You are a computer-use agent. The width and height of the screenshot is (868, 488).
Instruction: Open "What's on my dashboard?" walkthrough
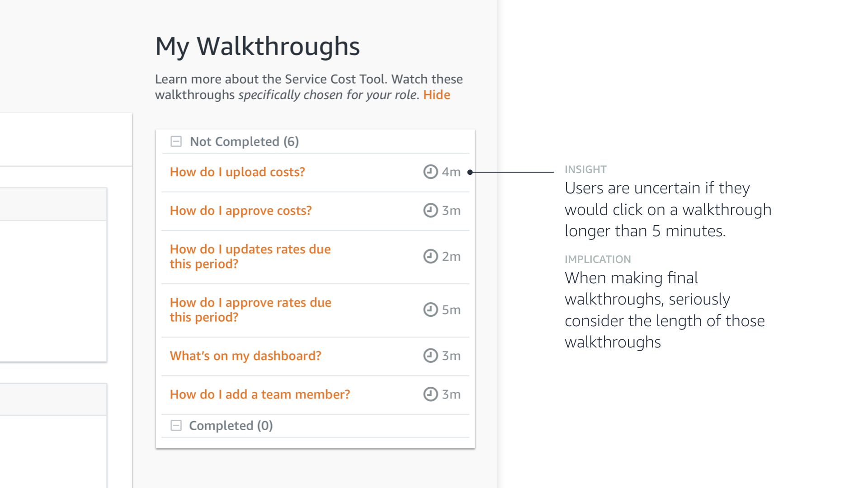point(245,356)
